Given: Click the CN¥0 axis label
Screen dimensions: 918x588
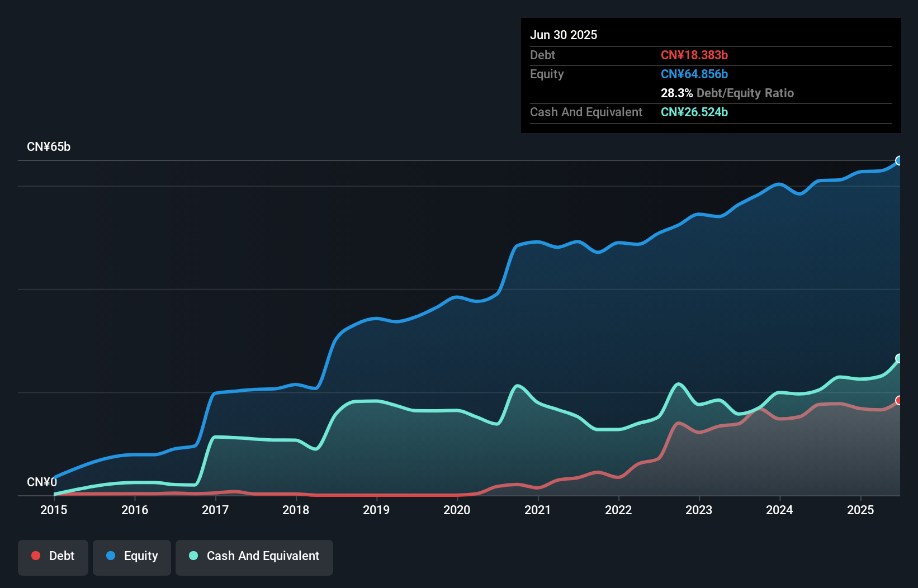Looking at the screenshot, I should click(x=41, y=481).
